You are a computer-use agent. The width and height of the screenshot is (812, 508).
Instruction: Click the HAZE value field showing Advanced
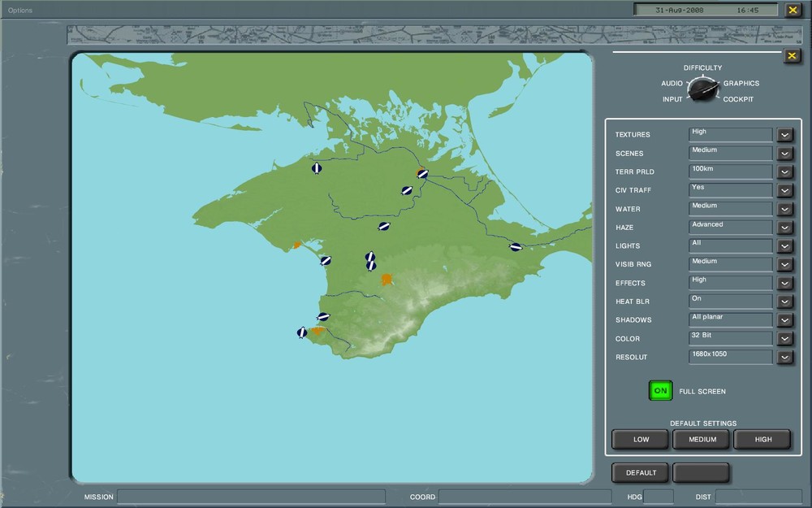tap(730, 228)
